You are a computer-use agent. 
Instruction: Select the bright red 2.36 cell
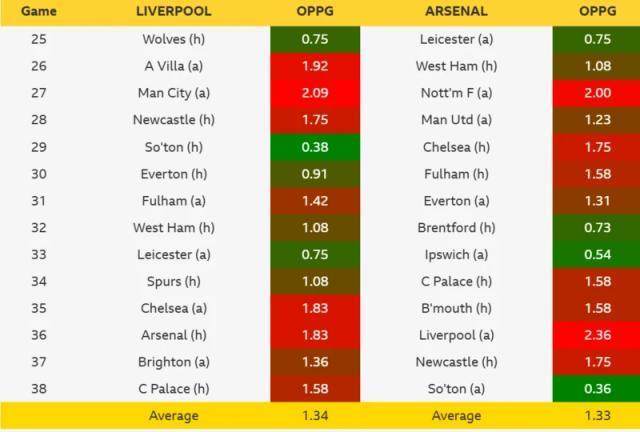coord(597,335)
